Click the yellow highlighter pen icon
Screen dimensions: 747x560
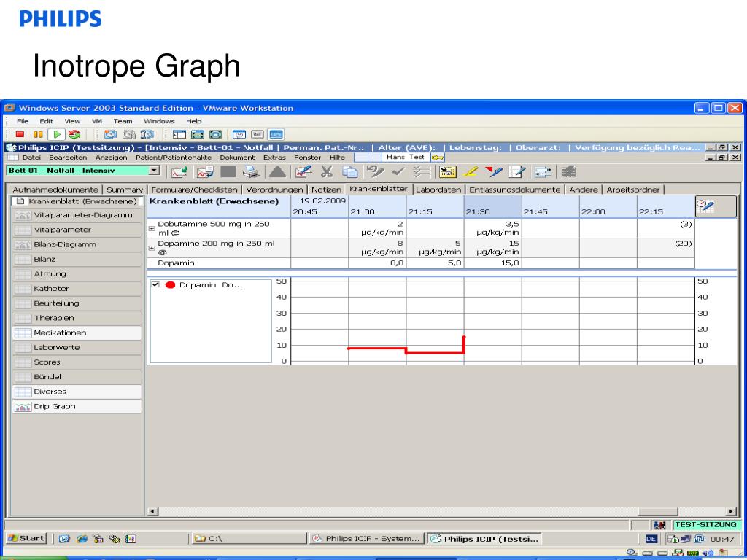471,172
